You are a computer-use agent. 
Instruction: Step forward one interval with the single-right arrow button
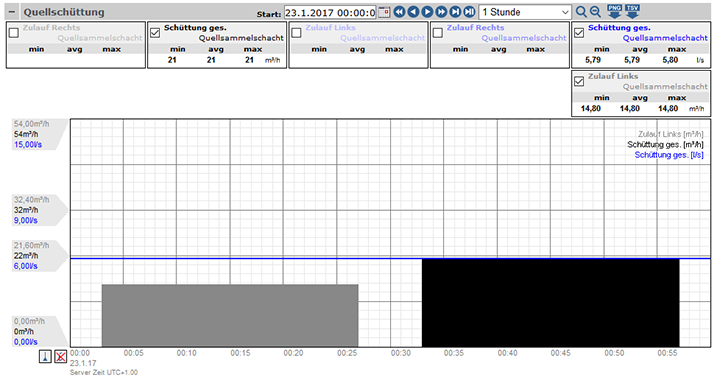click(x=427, y=12)
